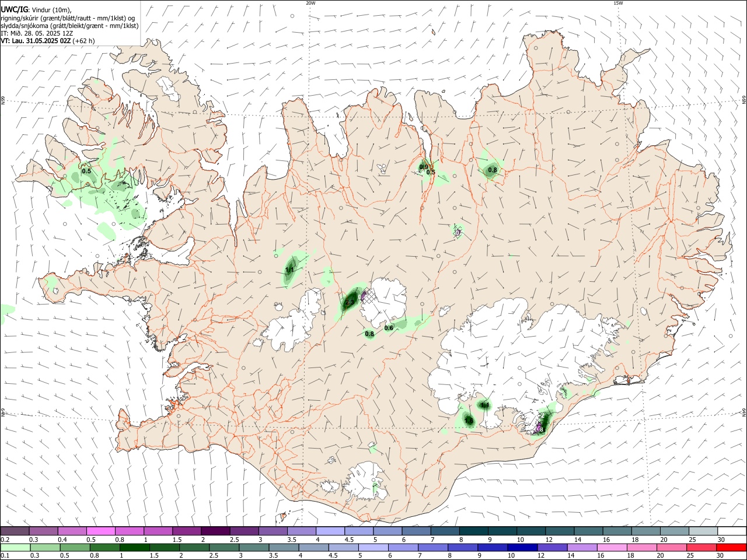Image resolution: width=747 pixels, height=560 pixels.
Task: Click the light lavender 4–4.5 swatch, upper legend row
Action: tap(329, 531)
